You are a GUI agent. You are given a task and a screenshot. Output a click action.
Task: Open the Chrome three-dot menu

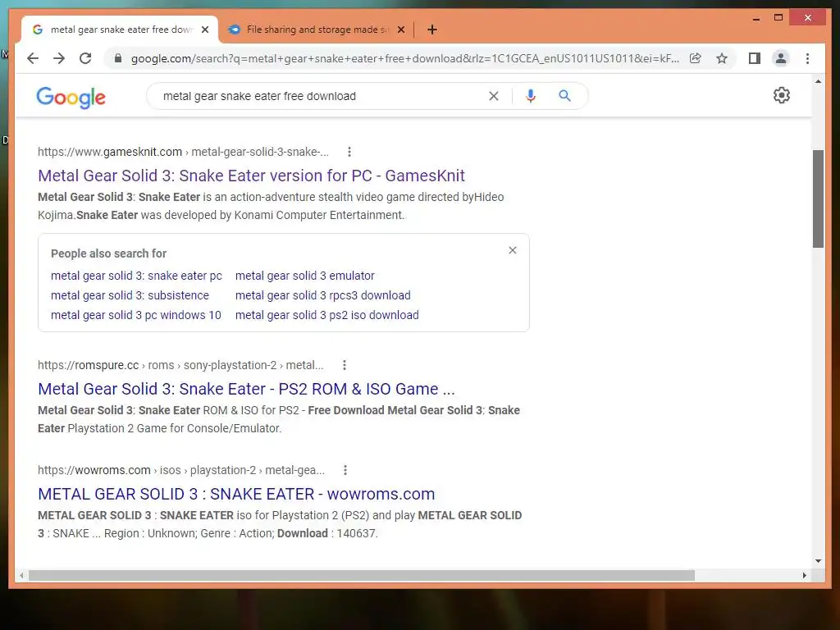pyautogui.click(x=807, y=58)
